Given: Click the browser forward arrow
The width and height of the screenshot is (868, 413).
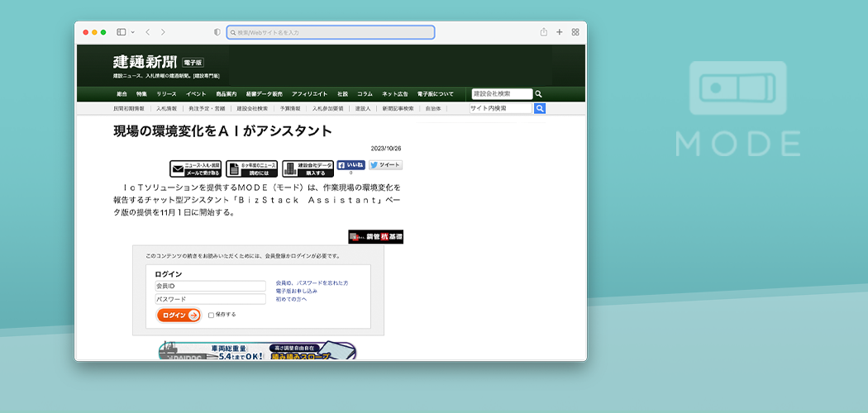Looking at the screenshot, I should pyautogui.click(x=163, y=32).
